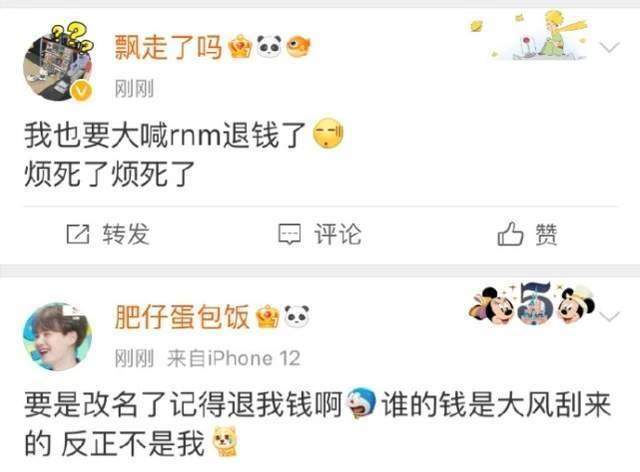Viewport: 640px width, 472px height.
Task: Click the crown badge beside 肥仔蛋包饭
Action: 267,317
